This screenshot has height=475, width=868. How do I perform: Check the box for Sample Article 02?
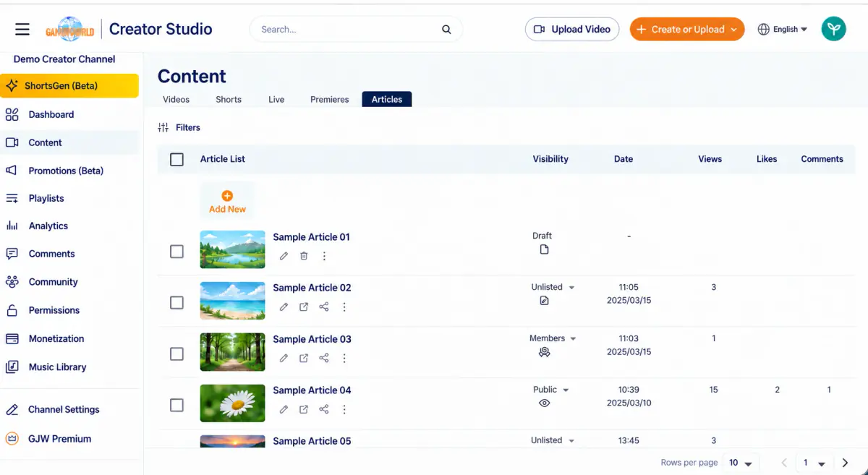(x=176, y=303)
